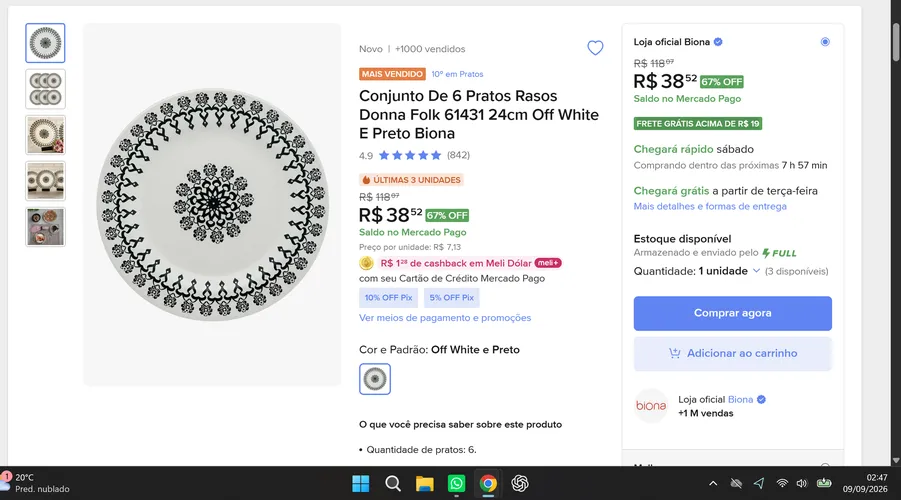Image resolution: width=901 pixels, height=500 pixels.
Task: View the second thumbnail with six plates
Action: click(45, 89)
